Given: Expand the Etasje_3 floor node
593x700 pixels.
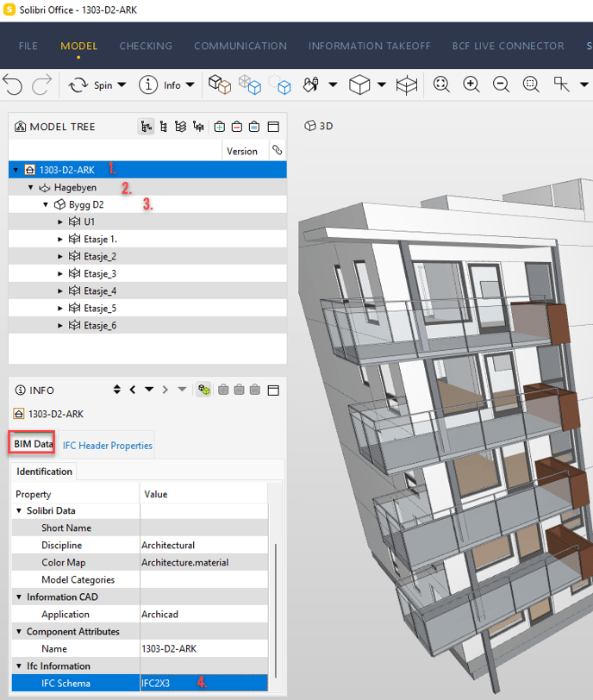Looking at the screenshot, I should point(60,273).
